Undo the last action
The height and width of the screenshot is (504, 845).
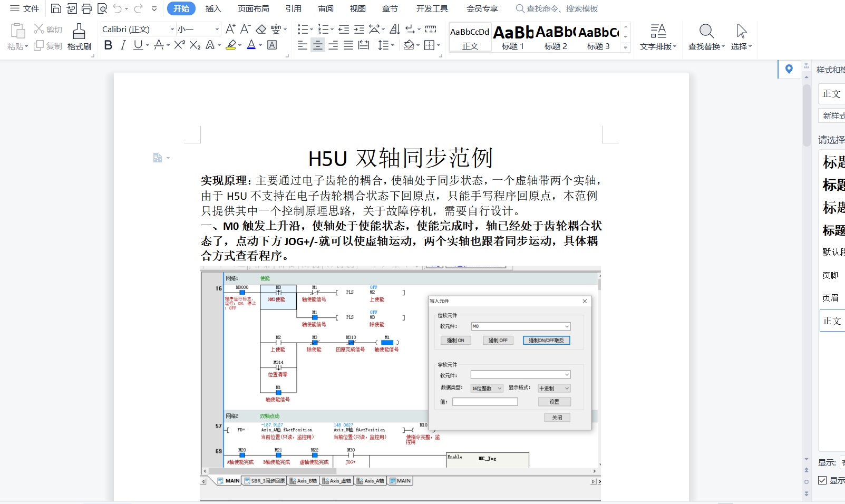point(118,8)
